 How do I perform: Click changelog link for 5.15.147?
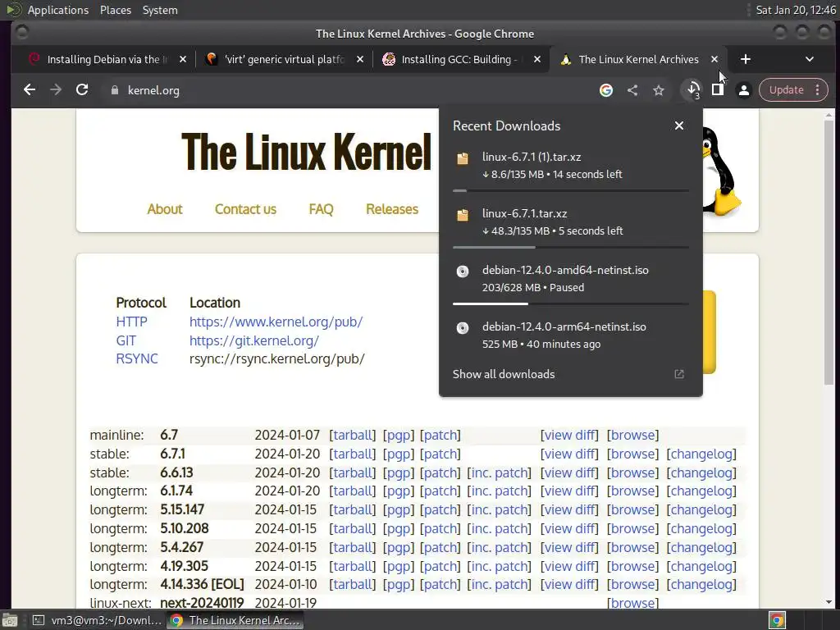click(x=701, y=509)
